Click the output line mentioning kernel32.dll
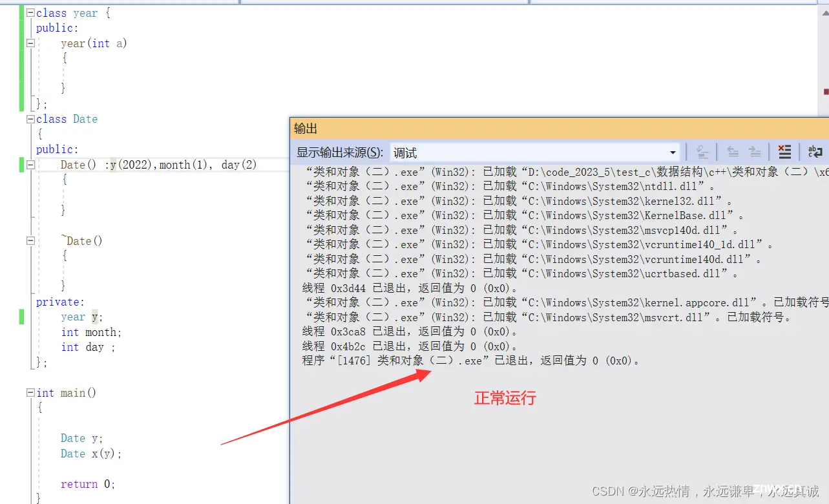This screenshot has height=504, width=829. click(519, 201)
